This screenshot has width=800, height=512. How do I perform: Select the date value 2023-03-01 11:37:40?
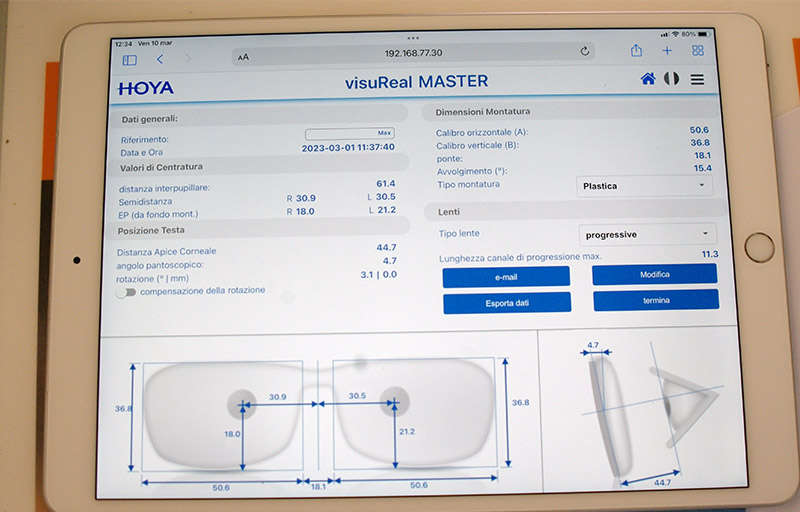[348, 147]
